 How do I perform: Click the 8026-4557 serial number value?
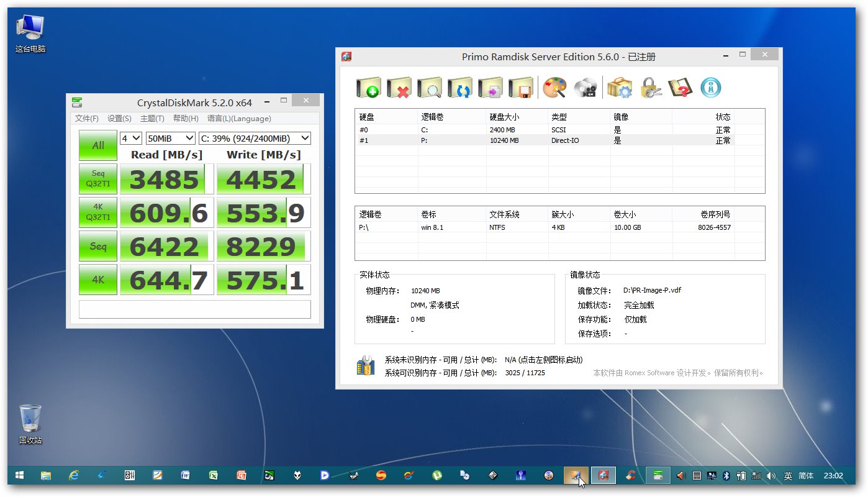714,227
